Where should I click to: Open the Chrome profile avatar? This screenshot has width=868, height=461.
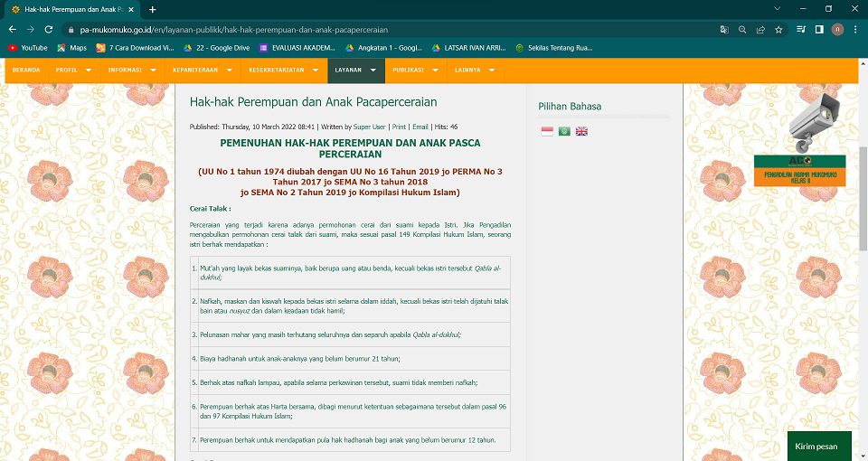[837, 30]
